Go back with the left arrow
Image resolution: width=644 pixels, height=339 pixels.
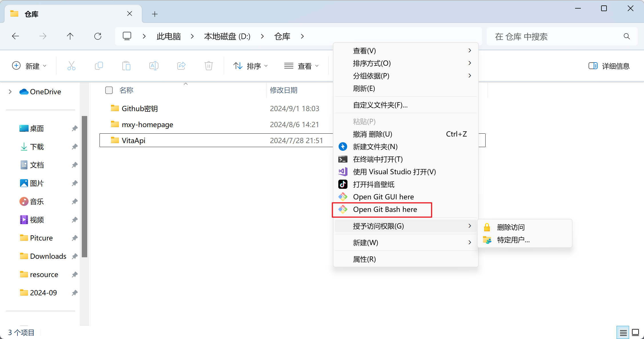[x=15, y=36]
